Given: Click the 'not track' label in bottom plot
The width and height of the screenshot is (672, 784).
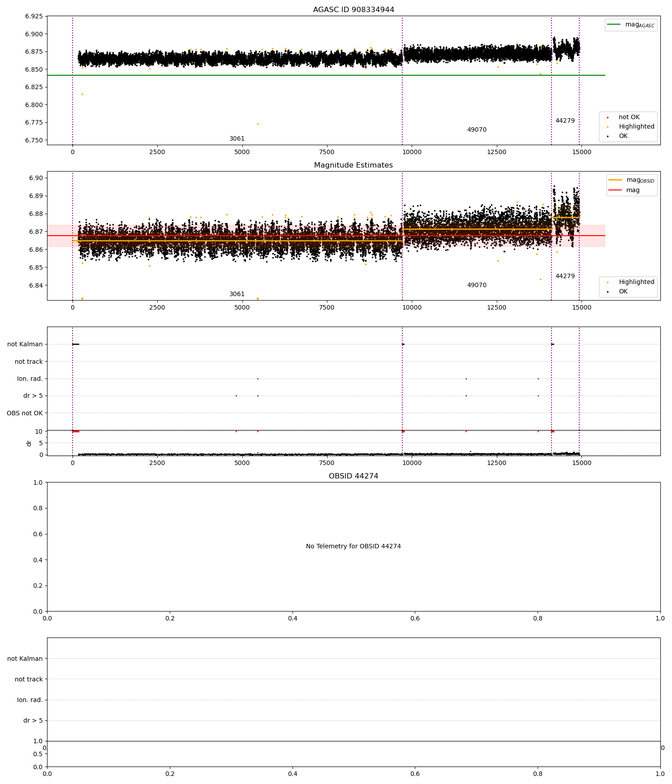Looking at the screenshot, I should tap(29, 679).
